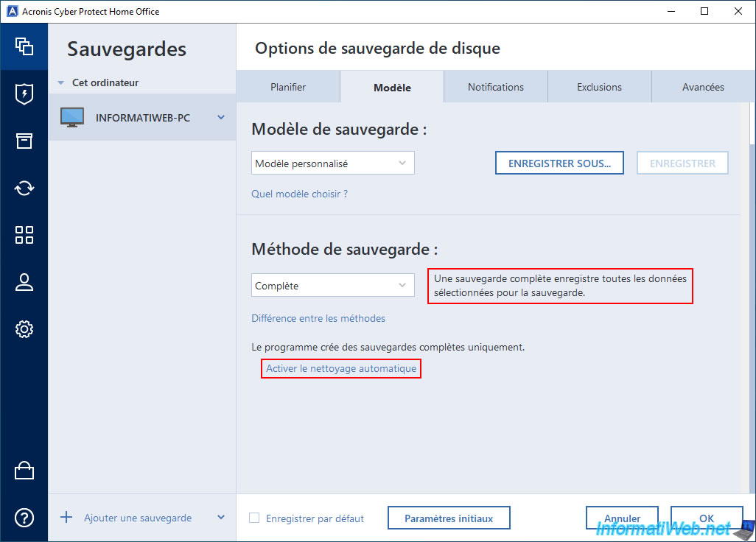Close the Acronis window
The image size is (756, 542).
click(738, 11)
